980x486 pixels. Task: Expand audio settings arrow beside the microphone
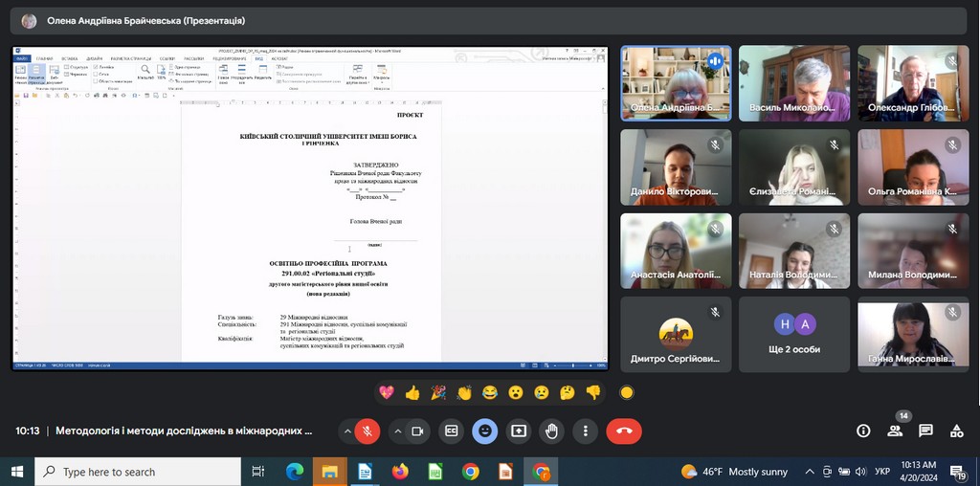pos(347,431)
